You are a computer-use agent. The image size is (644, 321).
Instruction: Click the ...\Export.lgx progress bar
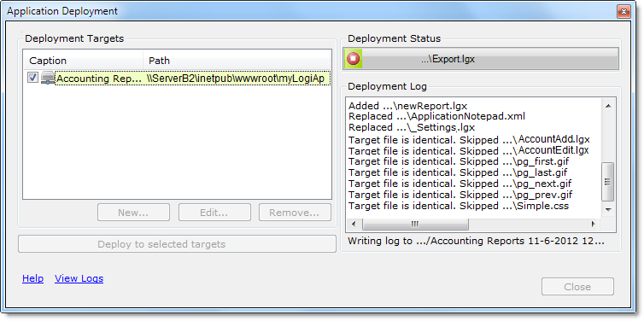(x=481, y=59)
